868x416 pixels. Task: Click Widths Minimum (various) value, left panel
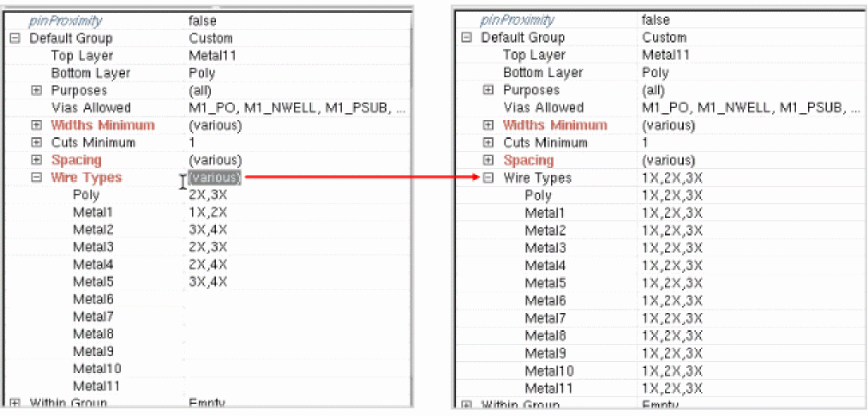tap(215, 125)
